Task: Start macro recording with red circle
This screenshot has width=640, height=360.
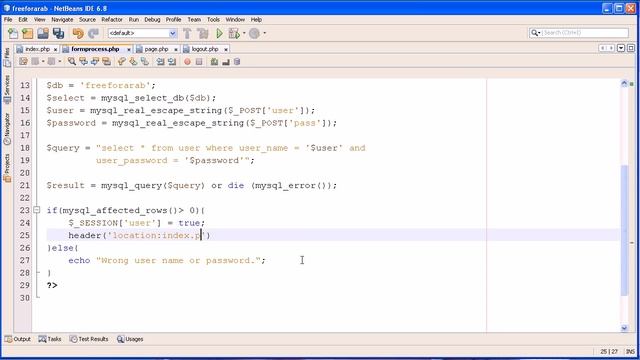Action: coord(187,62)
